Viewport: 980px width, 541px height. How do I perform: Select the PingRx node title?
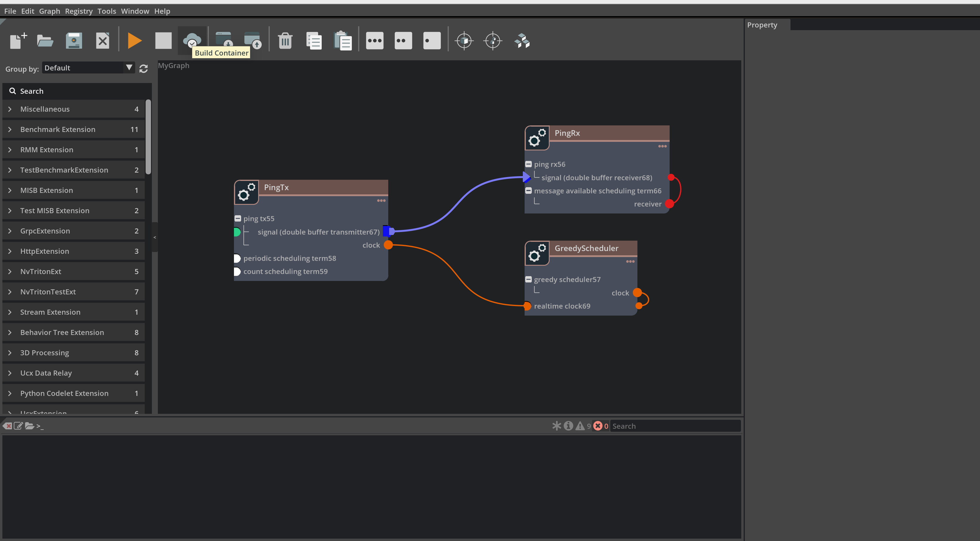(x=567, y=133)
